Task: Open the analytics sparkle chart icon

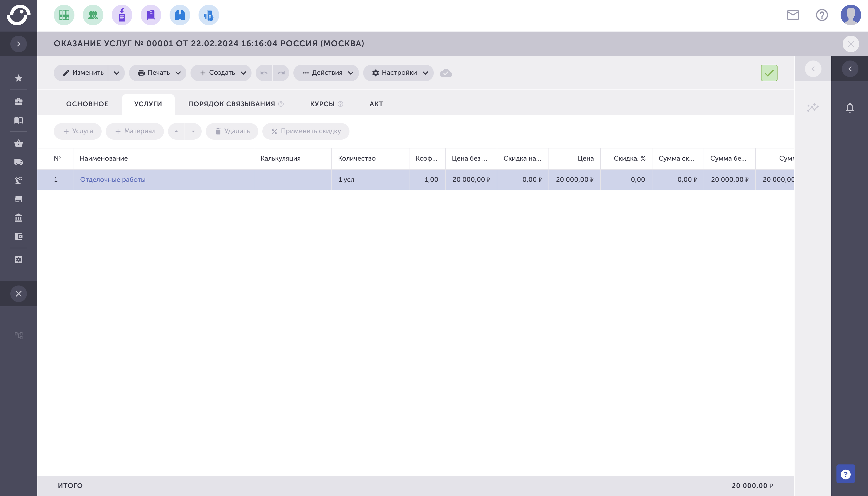Action: (x=813, y=108)
